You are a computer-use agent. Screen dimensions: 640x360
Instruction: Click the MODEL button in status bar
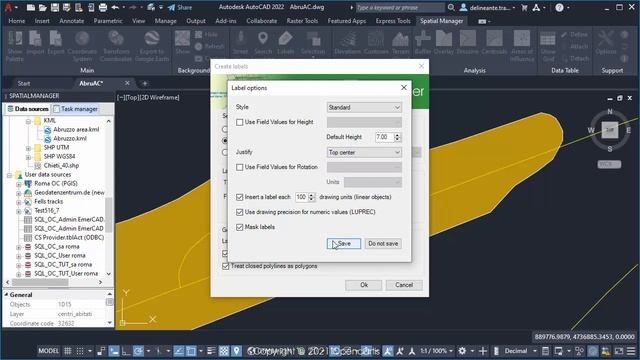click(49, 351)
